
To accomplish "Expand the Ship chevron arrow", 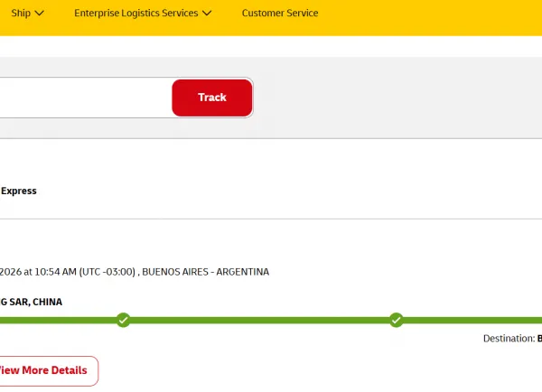I will 40,14.
